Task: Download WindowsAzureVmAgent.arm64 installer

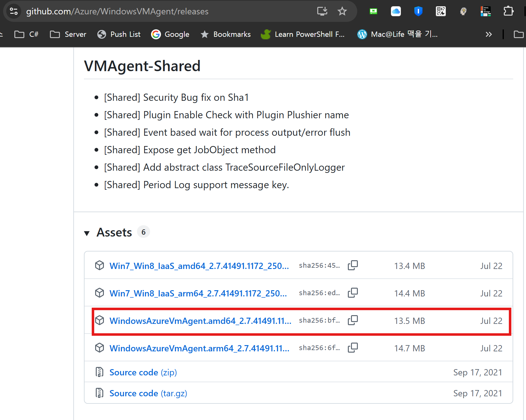Action: point(199,348)
